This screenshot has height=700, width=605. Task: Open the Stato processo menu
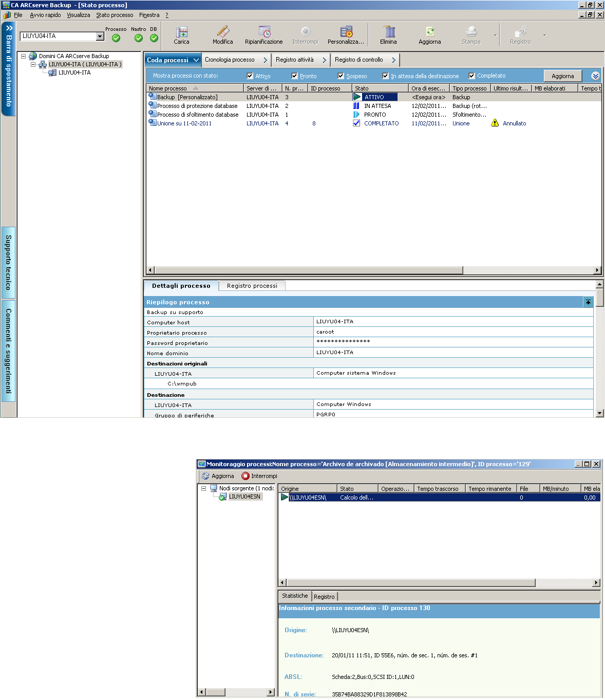point(115,15)
